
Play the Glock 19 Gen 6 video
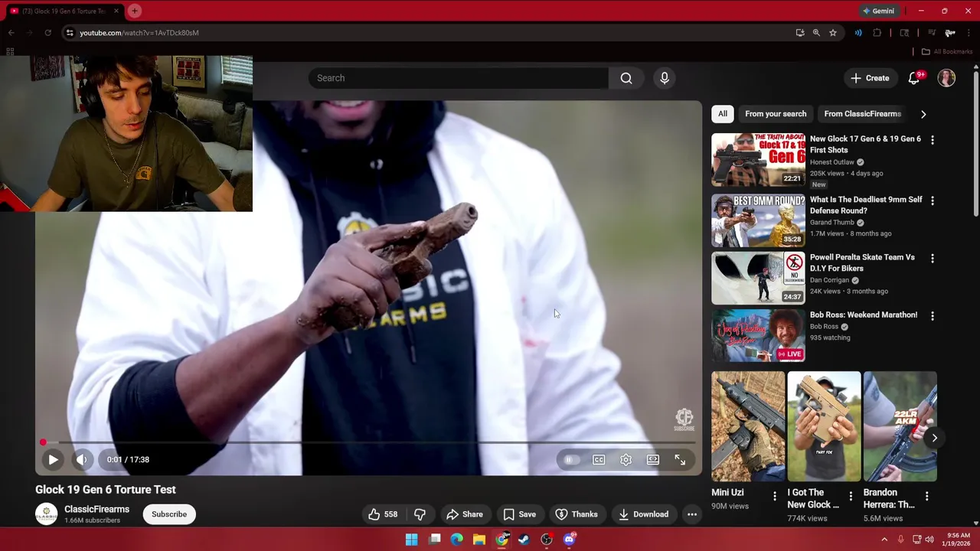(53, 460)
